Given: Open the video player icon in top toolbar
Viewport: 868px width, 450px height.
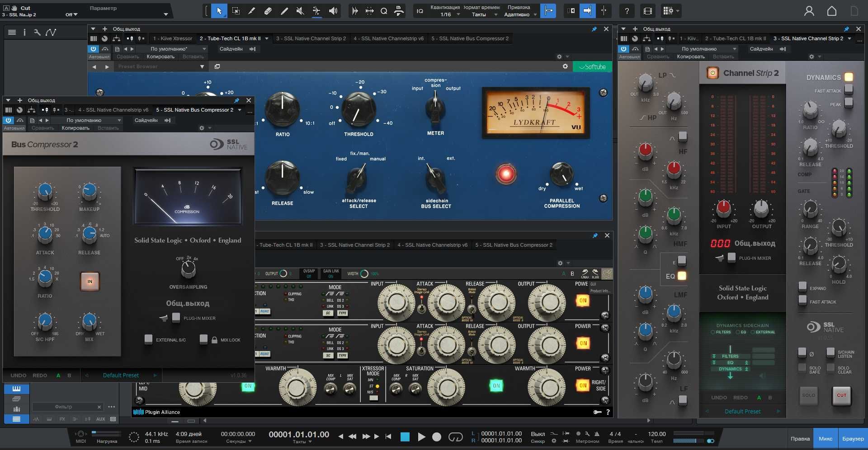Looking at the screenshot, I should click(647, 11).
